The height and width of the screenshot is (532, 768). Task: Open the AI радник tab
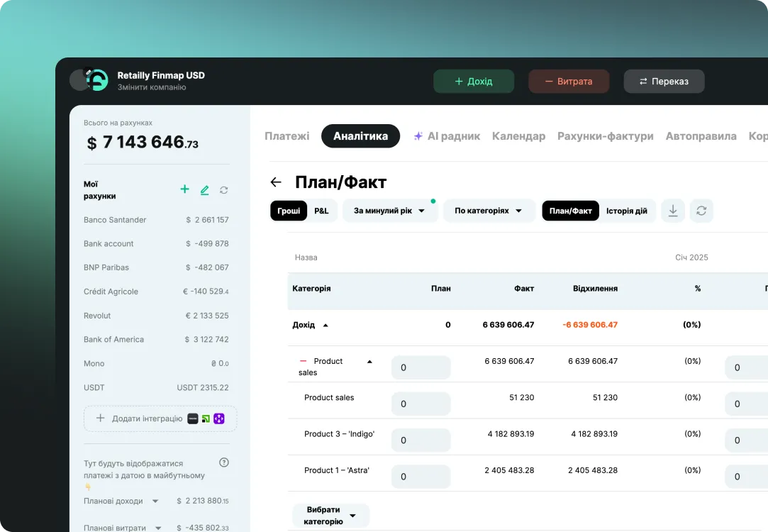[447, 136]
